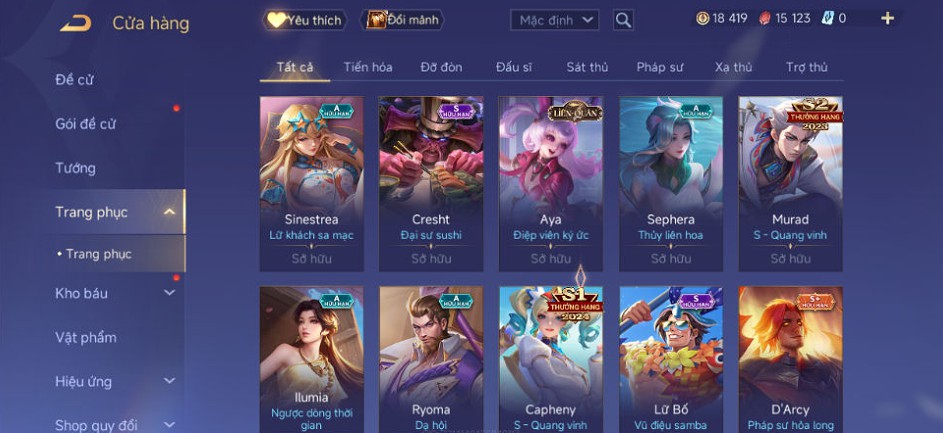This screenshot has width=943, height=433.
Task: Tap the red ruby currency icon
Action: point(764,19)
